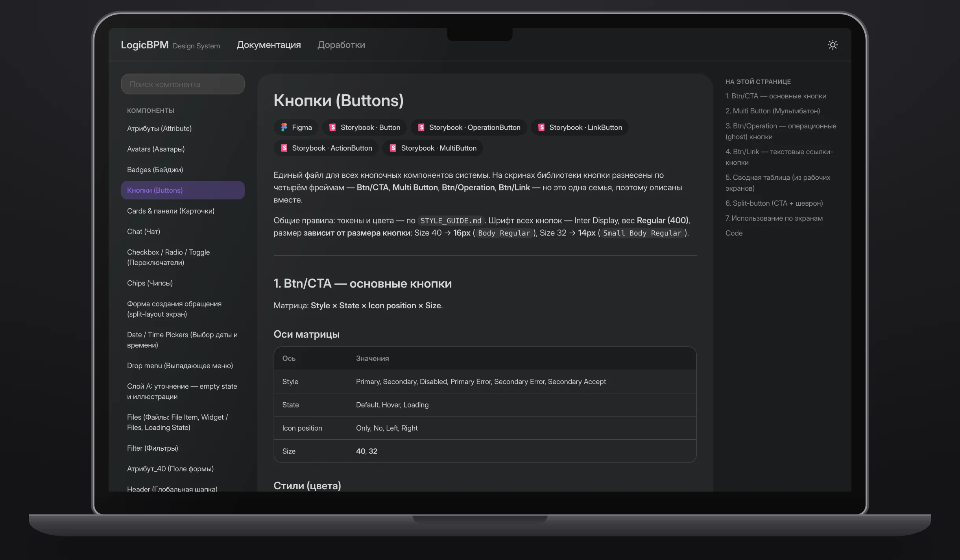Jump to '3. Btn/Operation' anchor link
Screen dimensions: 960x560
[781, 131]
